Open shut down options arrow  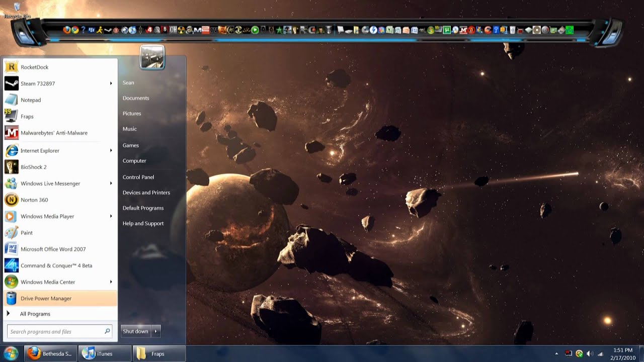156,331
